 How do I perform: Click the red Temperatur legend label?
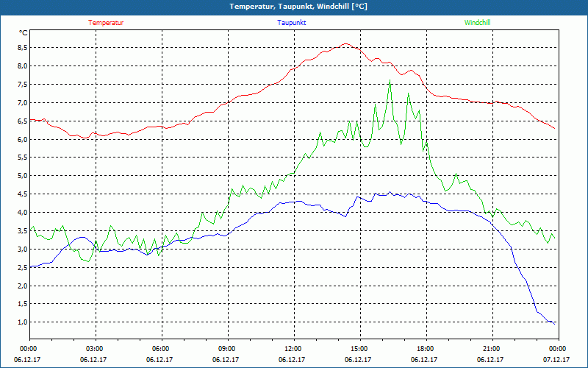[106, 23]
